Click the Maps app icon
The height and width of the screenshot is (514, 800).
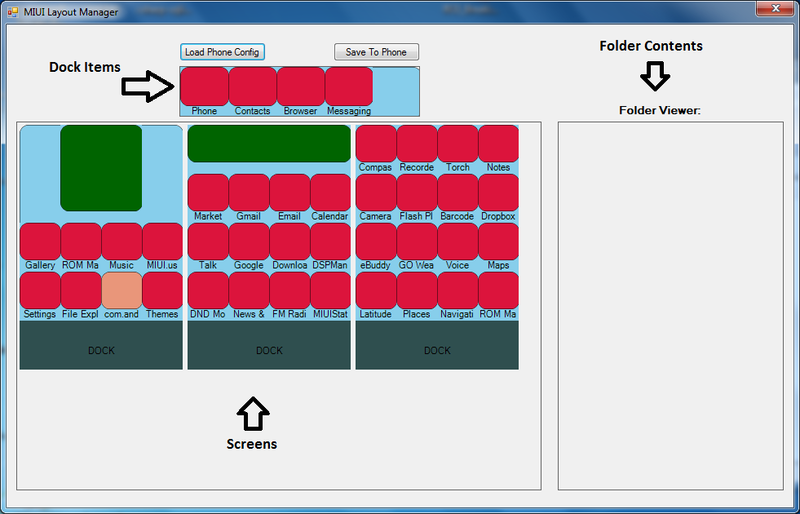tap(498, 241)
